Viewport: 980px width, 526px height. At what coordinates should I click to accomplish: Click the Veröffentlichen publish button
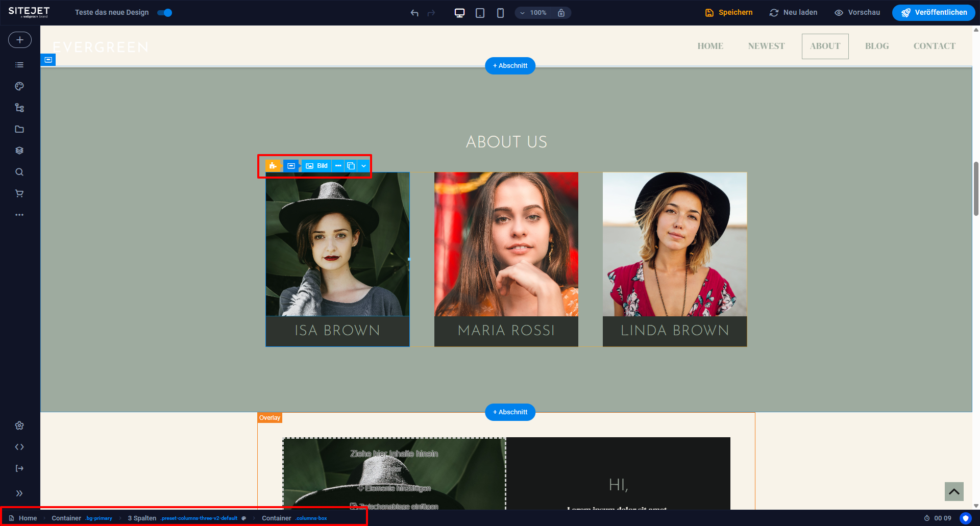coord(934,13)
